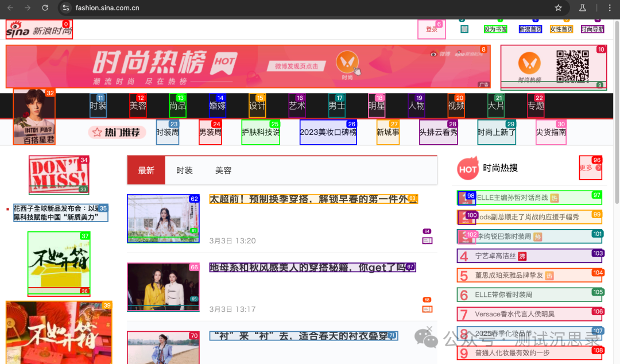The width and height of the screenshot is (620, 364).
Task: Open the 艺术 navigation item
Action: point(297,106)
